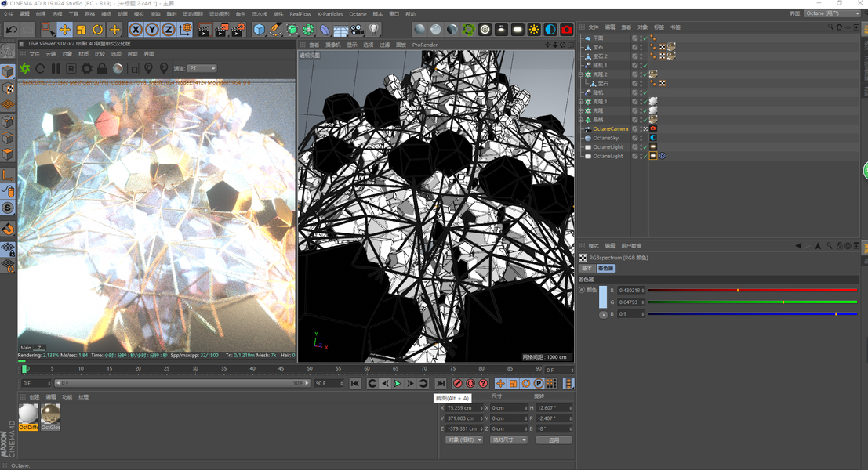Click Render View clapperboard icon

[205, 29]
